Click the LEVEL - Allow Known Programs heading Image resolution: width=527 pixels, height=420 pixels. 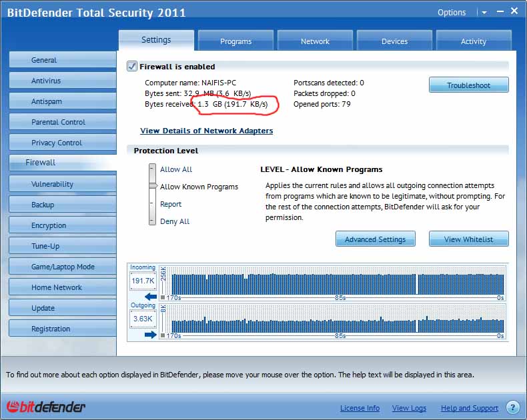(322, 169)
